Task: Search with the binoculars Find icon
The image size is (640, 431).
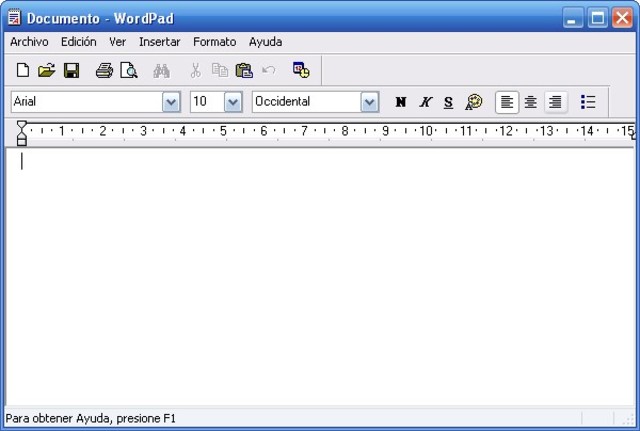Action: click(161, 71)
